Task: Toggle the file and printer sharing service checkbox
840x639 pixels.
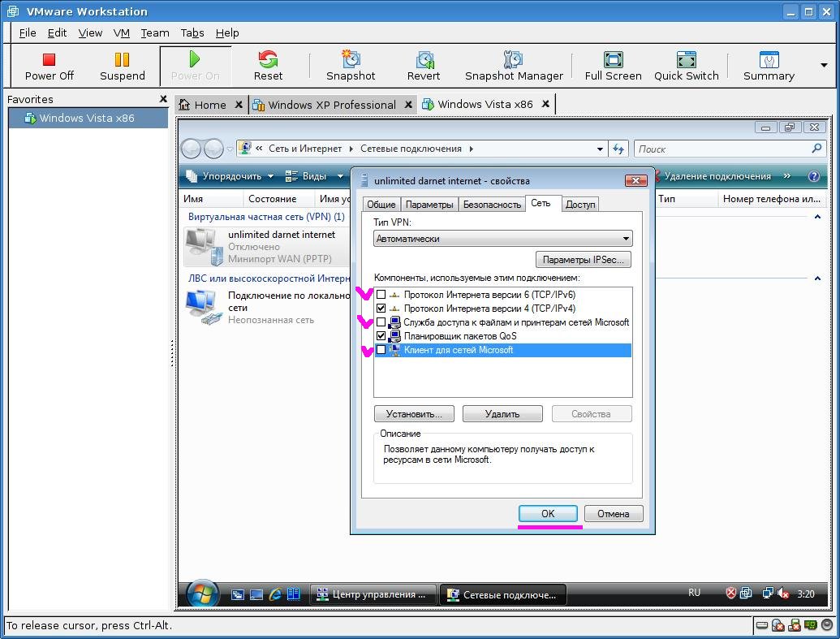Action: click(x=381, y=322)
